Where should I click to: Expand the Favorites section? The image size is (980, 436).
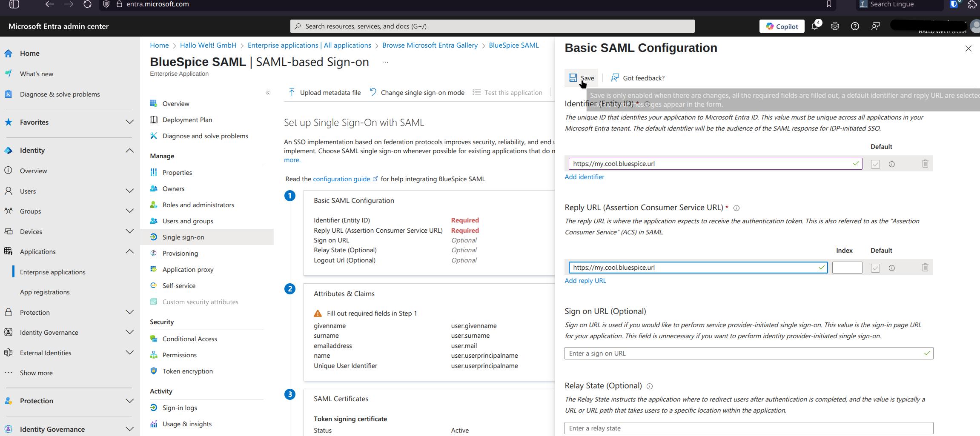click(129, 122)
